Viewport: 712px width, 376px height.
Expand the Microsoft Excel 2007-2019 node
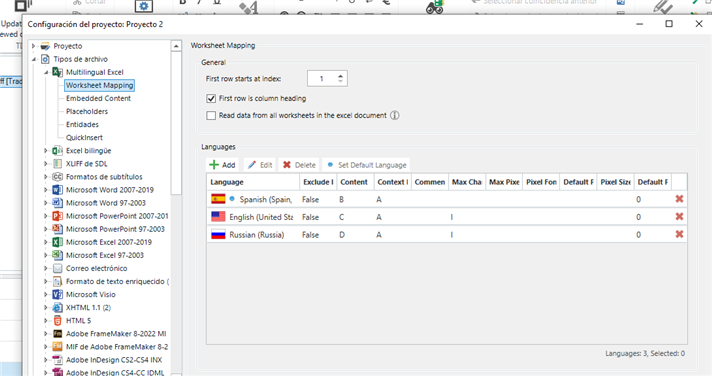point(46,242)
